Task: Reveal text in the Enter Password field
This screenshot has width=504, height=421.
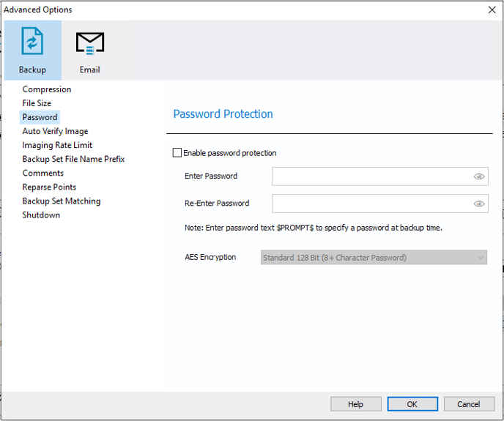Action: (479, 176)
